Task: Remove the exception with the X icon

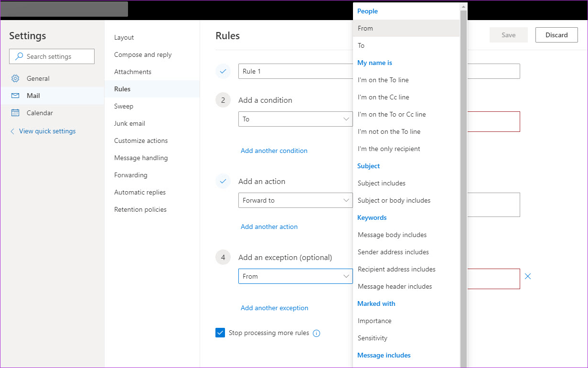Action: 528,276
